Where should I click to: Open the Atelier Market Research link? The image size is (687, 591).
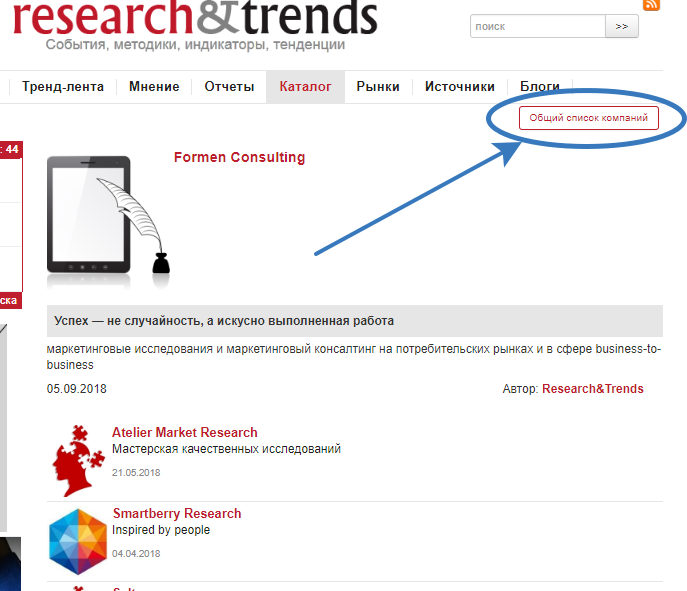tap(185, 433)
